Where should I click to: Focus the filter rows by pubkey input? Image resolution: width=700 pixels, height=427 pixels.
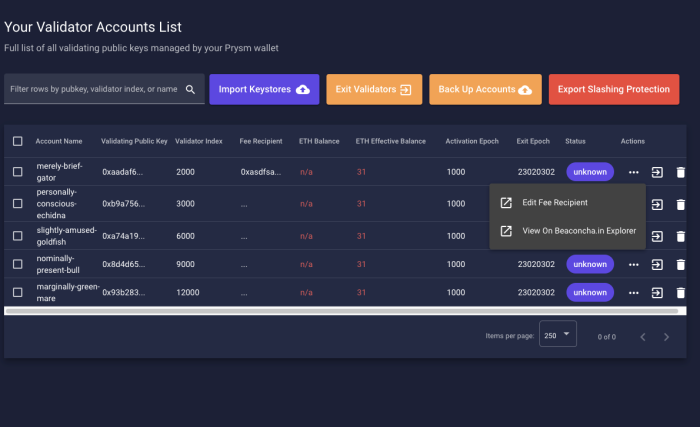94,89
